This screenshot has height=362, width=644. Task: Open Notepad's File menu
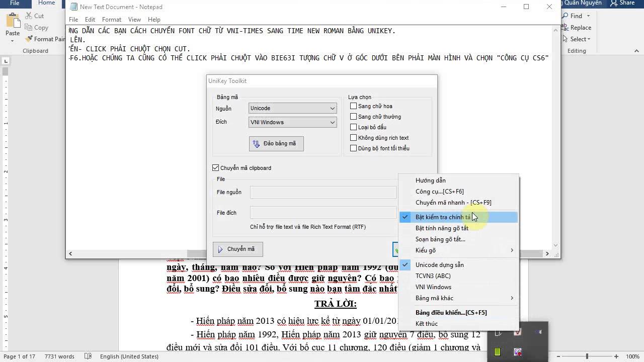pyautogui.click(x=73, y=20)
